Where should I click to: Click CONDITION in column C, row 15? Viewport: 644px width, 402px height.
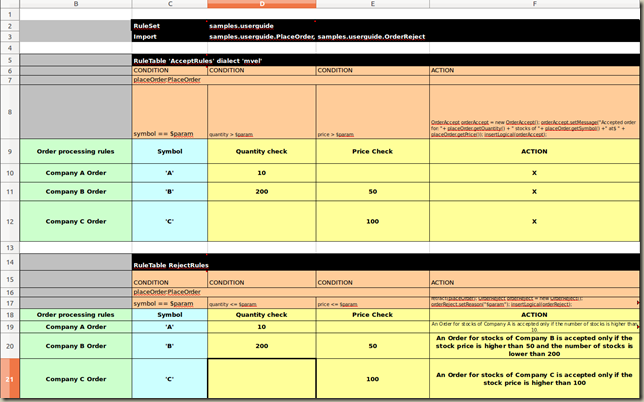[170, 279]
